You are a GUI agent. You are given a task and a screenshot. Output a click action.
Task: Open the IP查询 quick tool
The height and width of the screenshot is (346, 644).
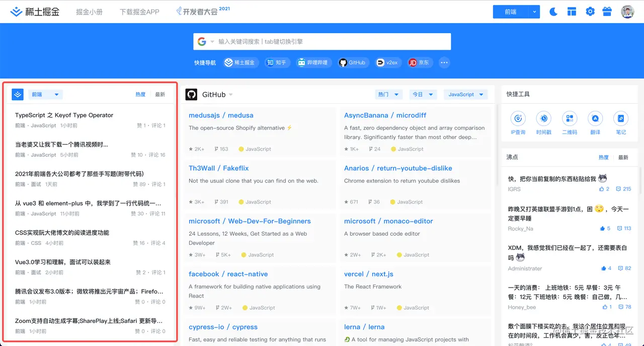click(518, 123)
